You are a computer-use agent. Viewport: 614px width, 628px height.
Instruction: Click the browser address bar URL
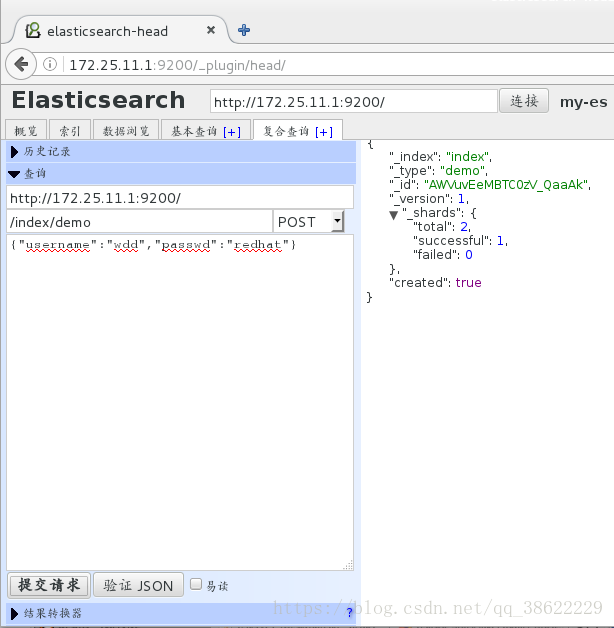(177, 65)
